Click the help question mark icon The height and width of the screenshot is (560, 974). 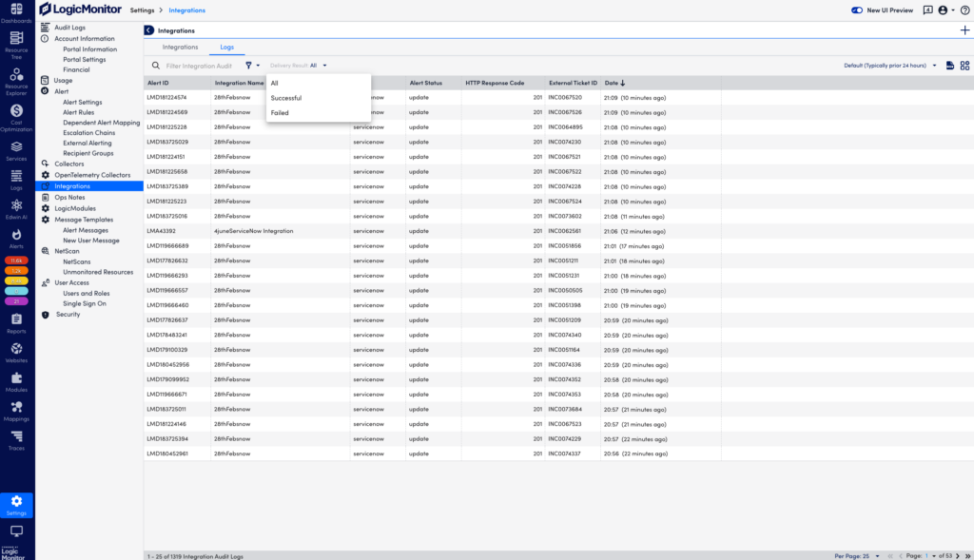tap(964, 10)
